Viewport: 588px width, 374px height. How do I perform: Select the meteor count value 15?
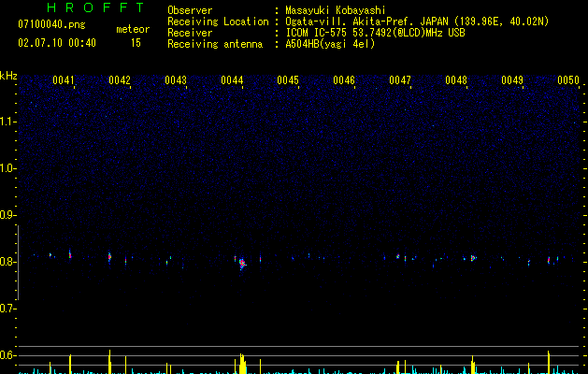[x=136, y=43]
